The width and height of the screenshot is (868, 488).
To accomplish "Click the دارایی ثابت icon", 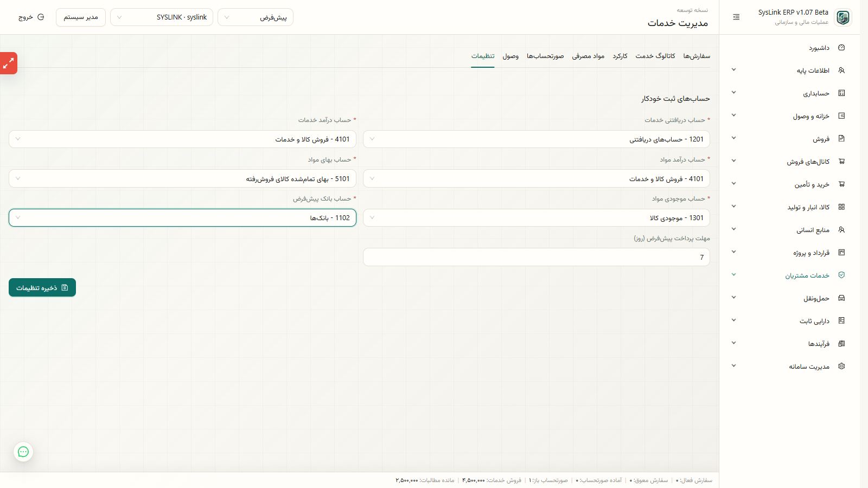I will click(841, 321).
